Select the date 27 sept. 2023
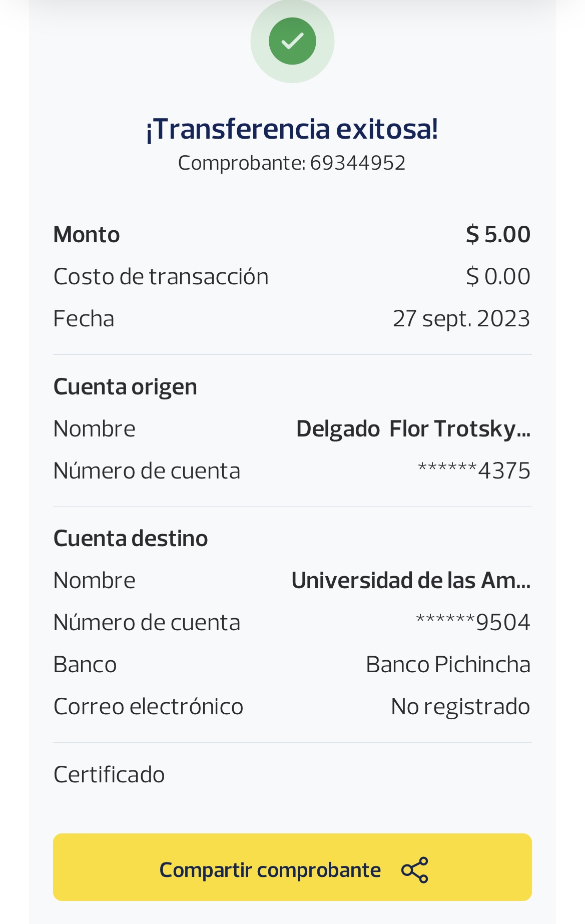Image resolution: width=585 pixels, height=924 pixels. 461,318
